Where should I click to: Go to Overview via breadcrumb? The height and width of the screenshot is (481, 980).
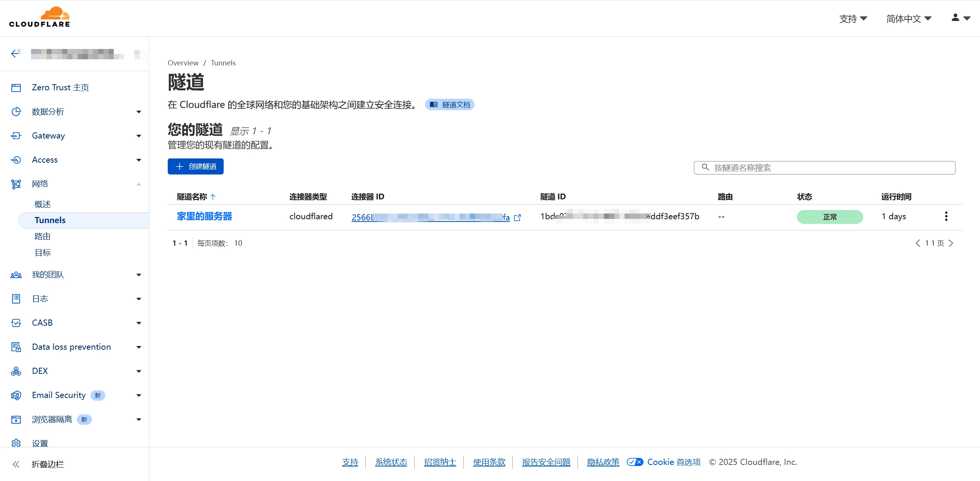pos(183,62)
